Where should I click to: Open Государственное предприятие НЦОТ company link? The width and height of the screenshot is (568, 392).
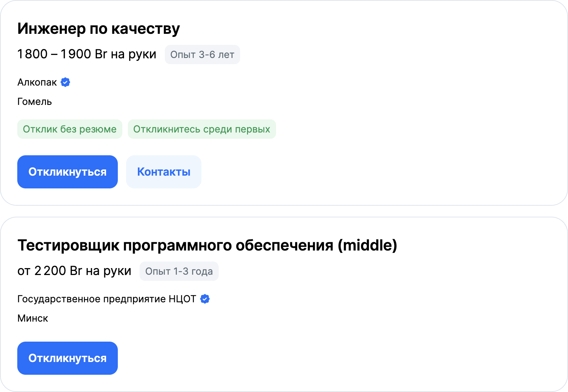click(106, 299)
